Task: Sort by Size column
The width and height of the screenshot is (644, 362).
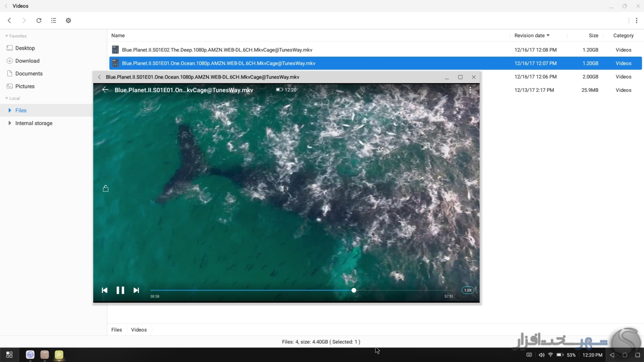Action: tap(593, 36)
